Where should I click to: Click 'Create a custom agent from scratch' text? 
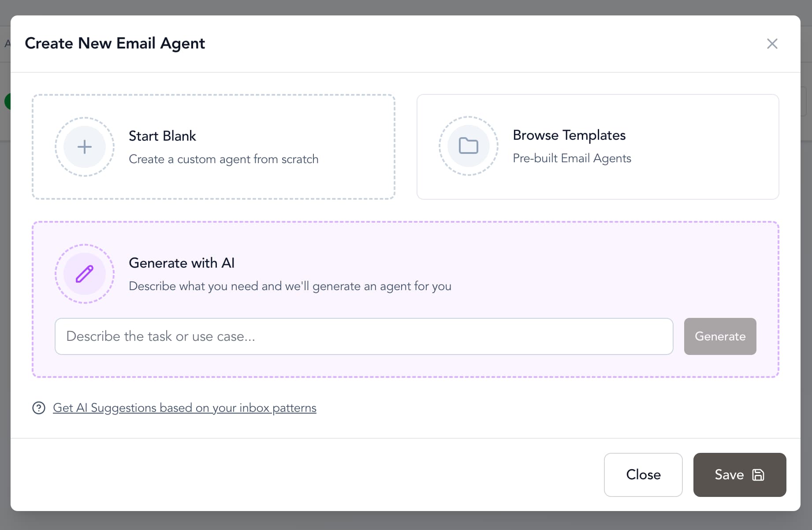pyautogui.click(x=223, y=159)
